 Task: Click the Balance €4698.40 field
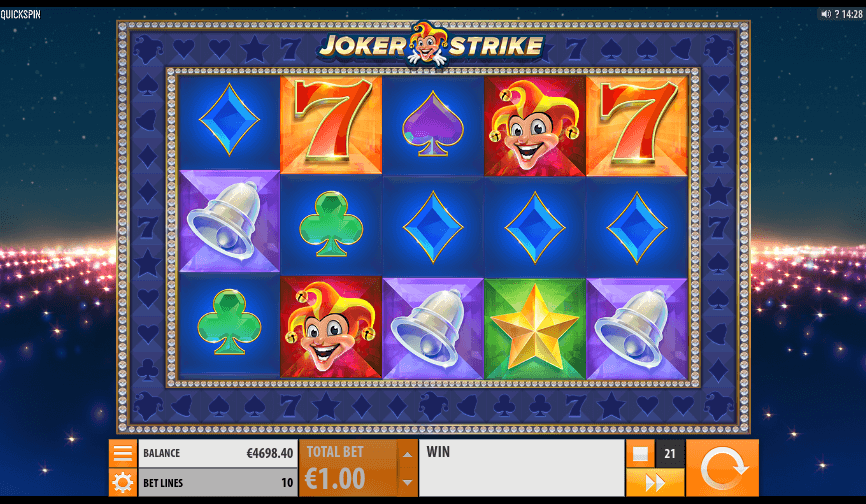click(218, 453)
